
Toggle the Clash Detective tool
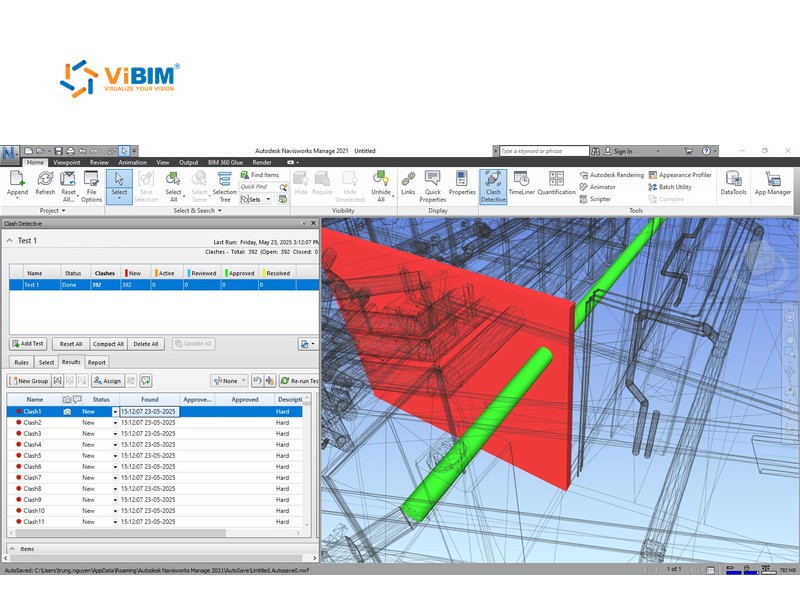tap(493, 187)
